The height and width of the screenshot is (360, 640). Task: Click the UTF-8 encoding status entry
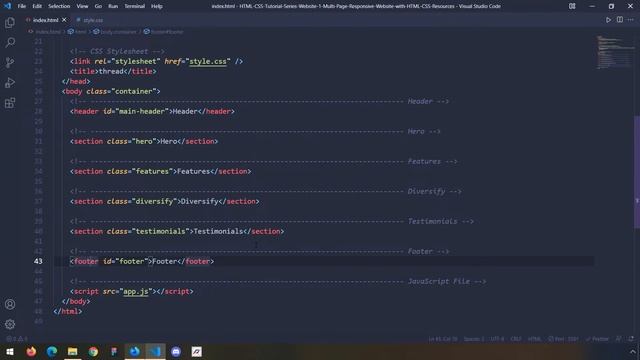pyautogui.click(x=497, y=339)
